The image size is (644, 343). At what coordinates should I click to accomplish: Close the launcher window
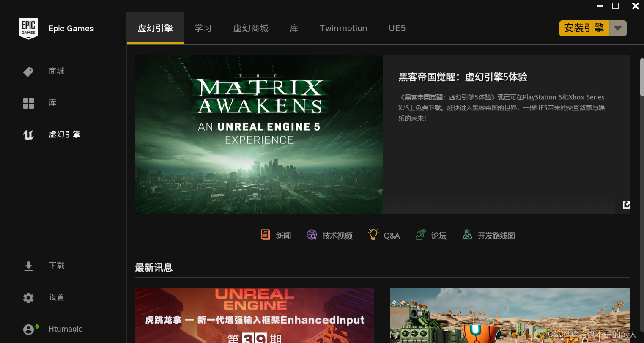coord(636,6)
